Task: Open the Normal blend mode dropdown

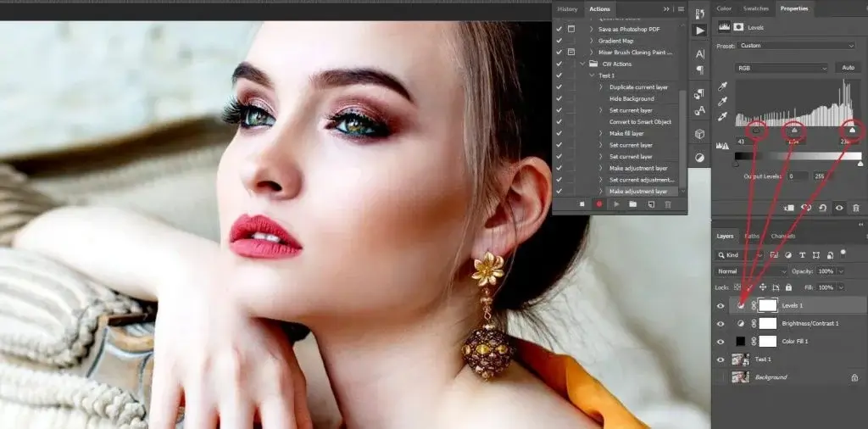Action: pos(739,271)
